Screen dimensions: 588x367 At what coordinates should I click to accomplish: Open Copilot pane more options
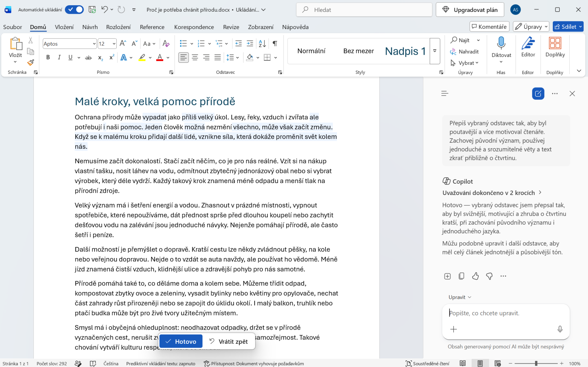click(555, 94)
